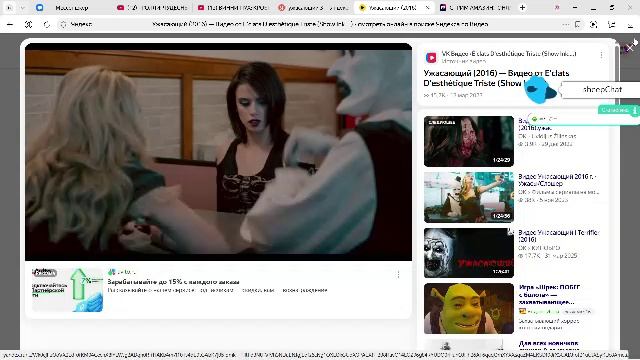640x360 pixels.
Task: Open the downloads icon in the browser toolbar
Action: click(630, 24)
